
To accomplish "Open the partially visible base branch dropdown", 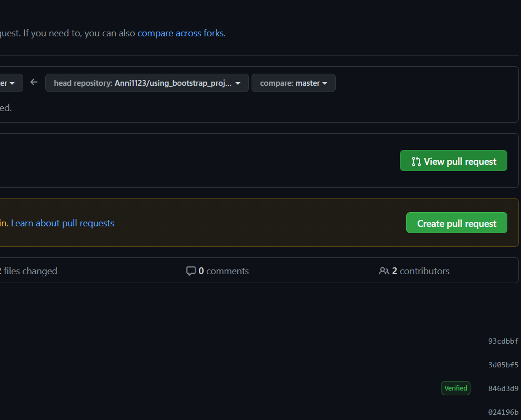I will pyautogui.click(x=9, y=83).
